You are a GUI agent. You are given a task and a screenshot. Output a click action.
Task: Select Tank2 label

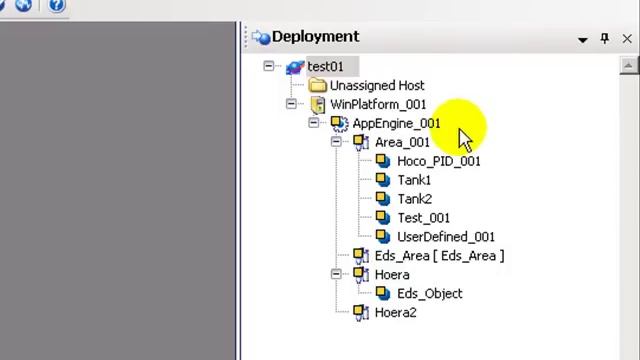point(415,199)
